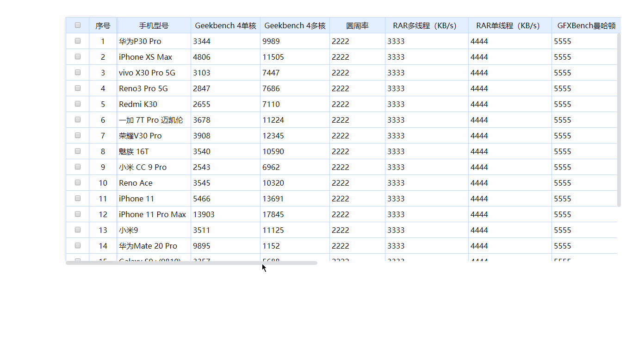Select the cell showing 7447
The width and height of the screenshot is (644, 350).
pos(295,73)
